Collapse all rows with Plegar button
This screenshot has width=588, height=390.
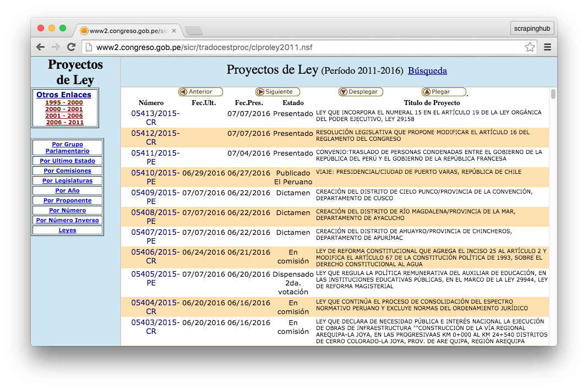point(444,92)
